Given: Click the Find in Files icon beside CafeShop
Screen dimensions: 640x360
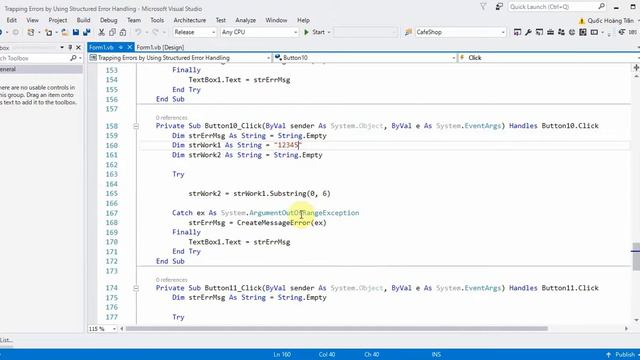Looking at the screenshot, I should (x=408, y=32).
